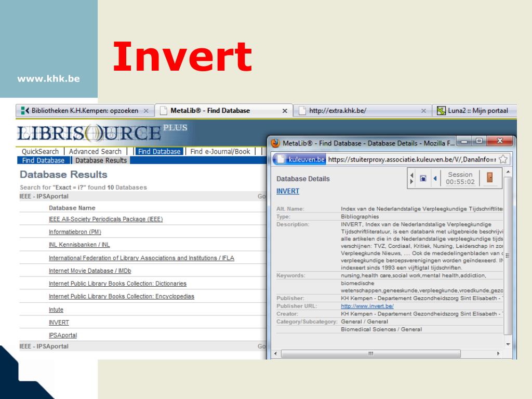This screenshot has height=399, width=532.
Task: Click the horizontal scrollbar thumb in popup
Action: [371, 353]
